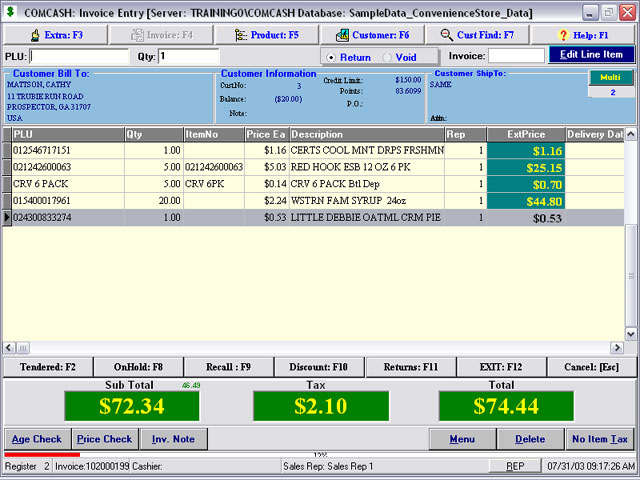Viewport: 640px width, 480px height.
Task: Open the Menu button
Action: pos(462,439)
